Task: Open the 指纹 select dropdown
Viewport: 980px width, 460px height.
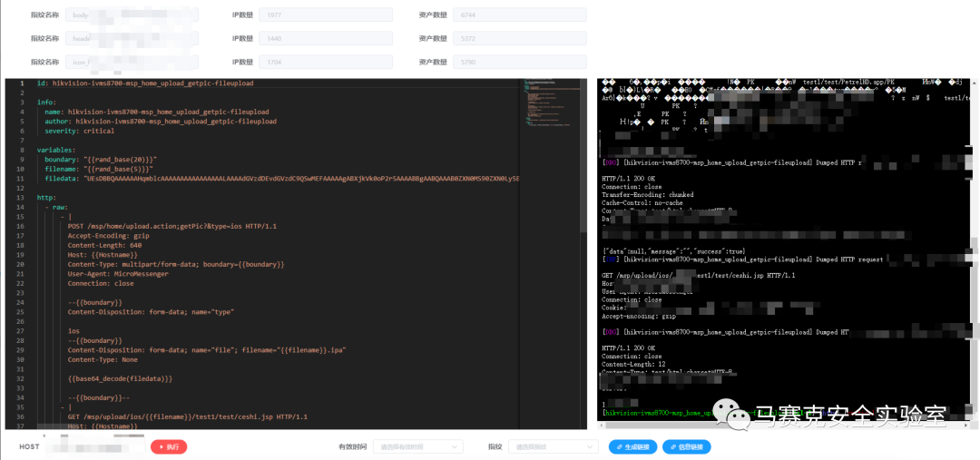Action: tap(554, 447)
